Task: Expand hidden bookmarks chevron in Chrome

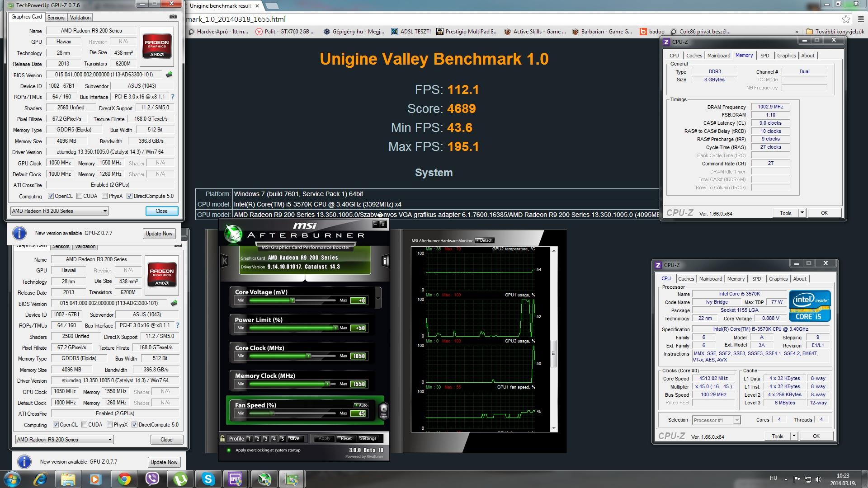Action: (797, 32)
